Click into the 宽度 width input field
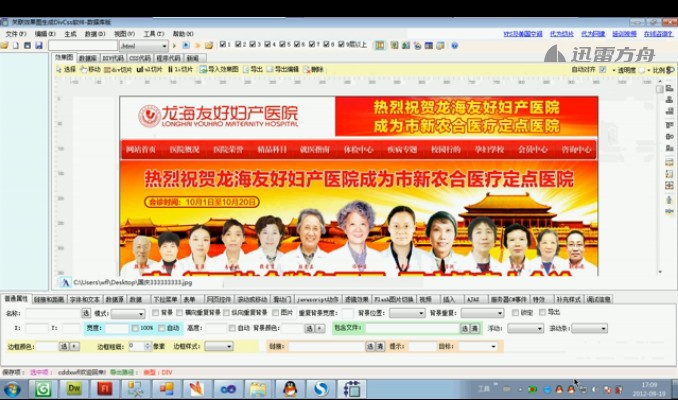Screen dimensions: 678x400 pos(117,329)
